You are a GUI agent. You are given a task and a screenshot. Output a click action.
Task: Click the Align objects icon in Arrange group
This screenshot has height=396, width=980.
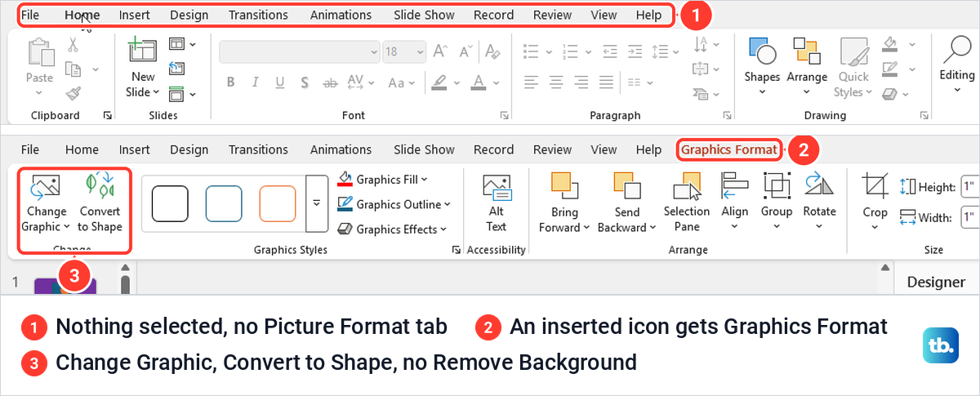click(x=734, y=185)
